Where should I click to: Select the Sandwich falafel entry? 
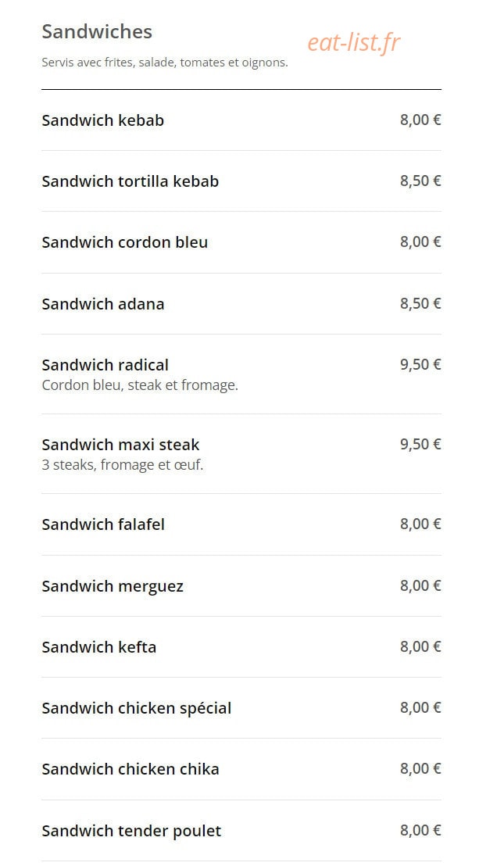coord(103,524)
